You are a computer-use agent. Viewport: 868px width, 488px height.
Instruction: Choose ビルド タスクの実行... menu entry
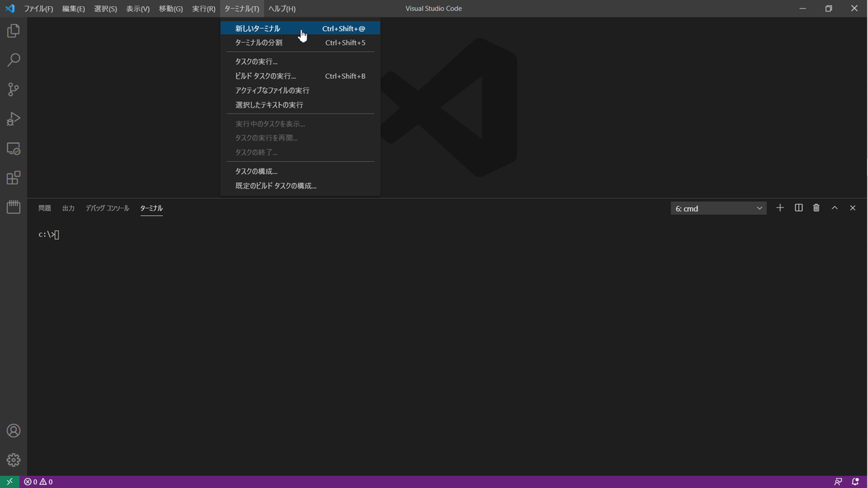click(300, 76)
